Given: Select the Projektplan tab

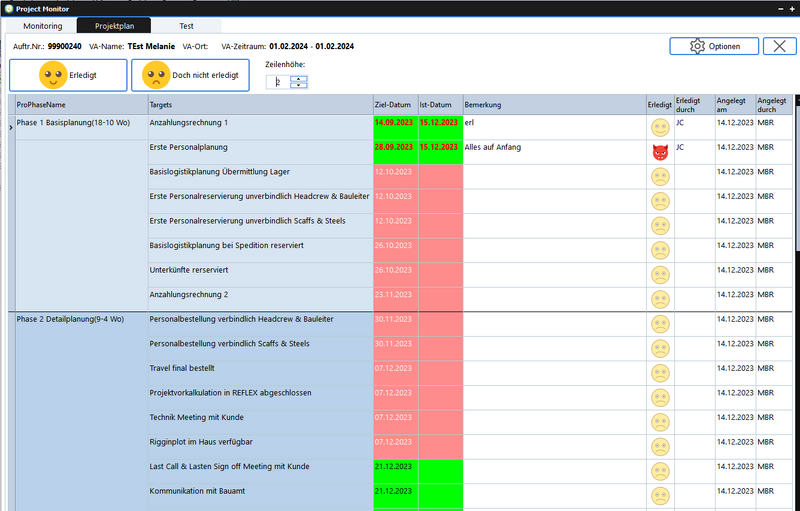Looking at the screenshot, I should pyautogui.click(x=114, y=26).
